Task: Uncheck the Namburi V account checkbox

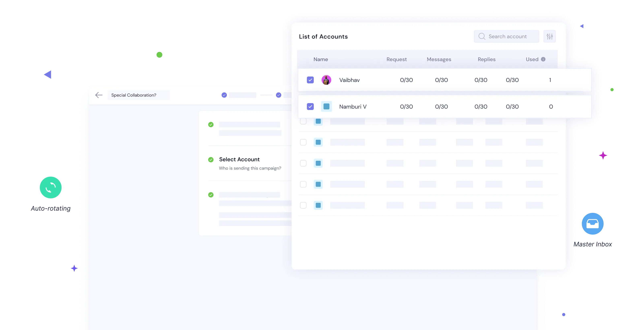Action: pos(310,106)
